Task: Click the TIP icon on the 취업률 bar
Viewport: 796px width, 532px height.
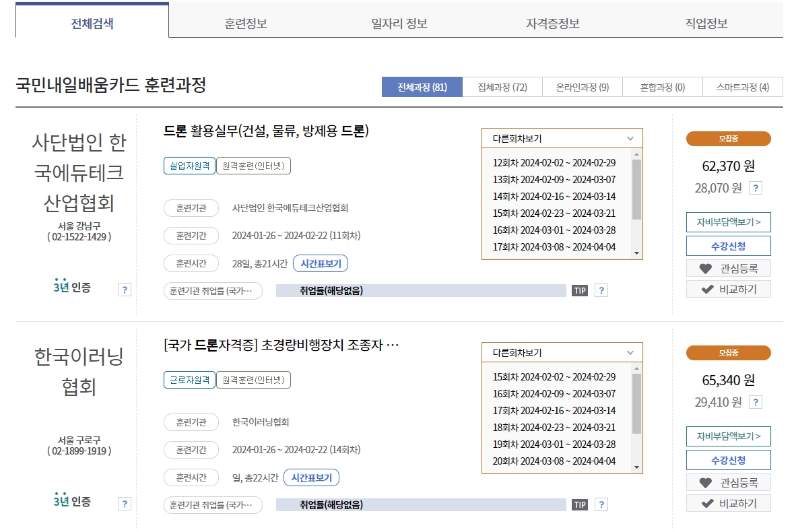Action: pyautogui.click(x=581, y=290)
